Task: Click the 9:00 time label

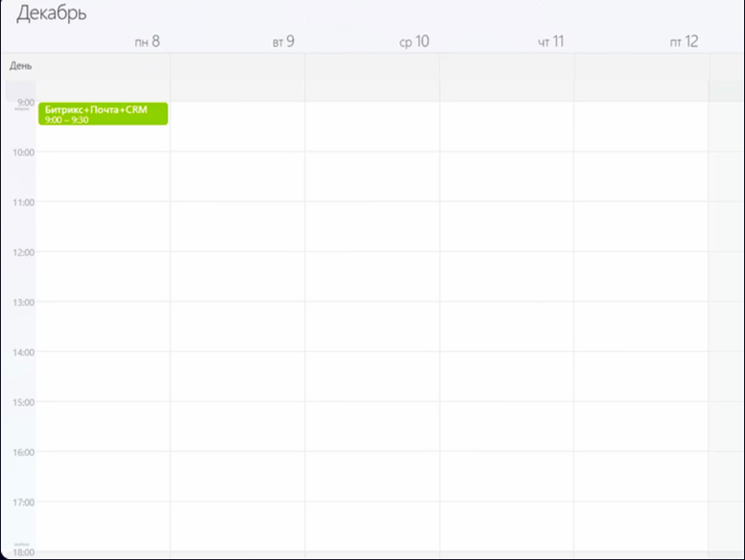Action: click(25, 102)
